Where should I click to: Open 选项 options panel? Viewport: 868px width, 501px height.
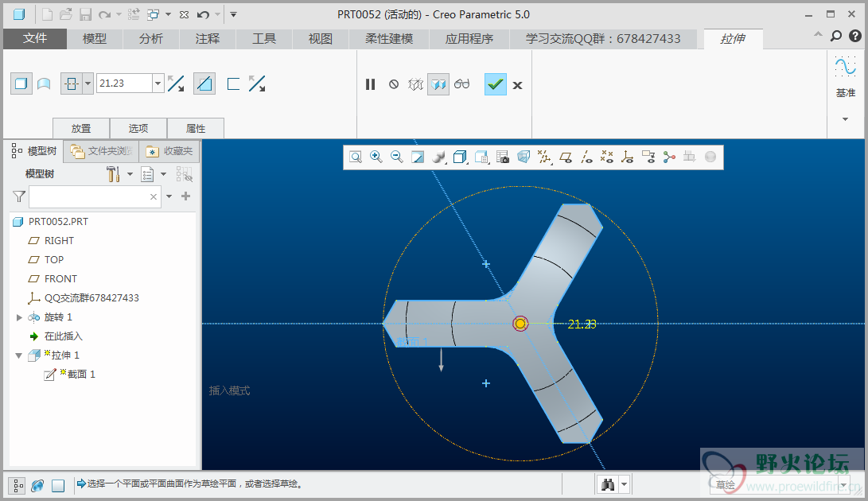click(138, 129)
